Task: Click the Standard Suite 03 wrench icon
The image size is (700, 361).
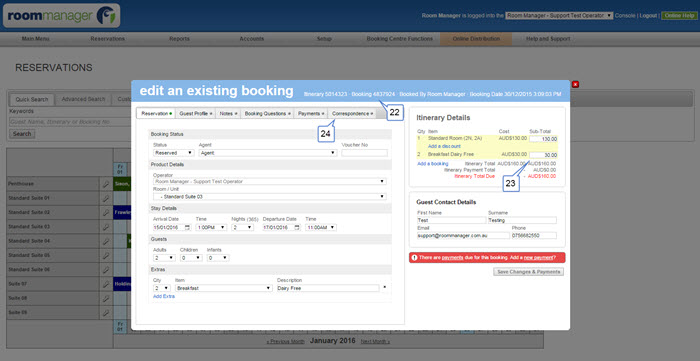Action: (x=106, y=227)
